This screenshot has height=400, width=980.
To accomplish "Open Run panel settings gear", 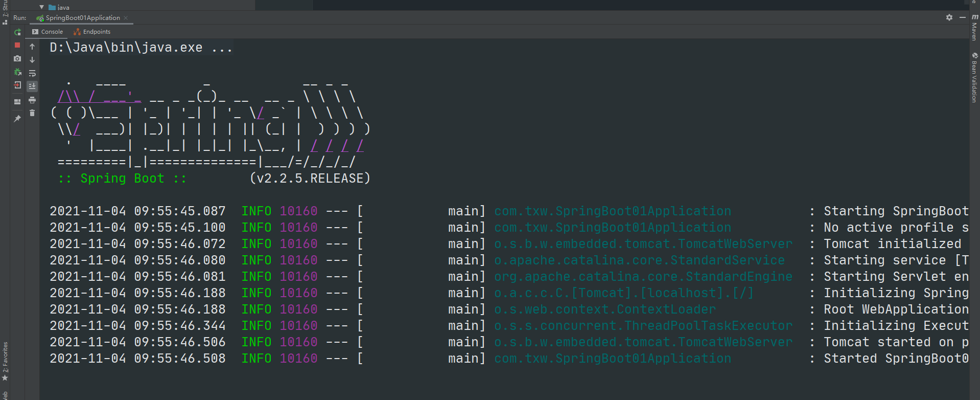I will [x=949, y=17].
